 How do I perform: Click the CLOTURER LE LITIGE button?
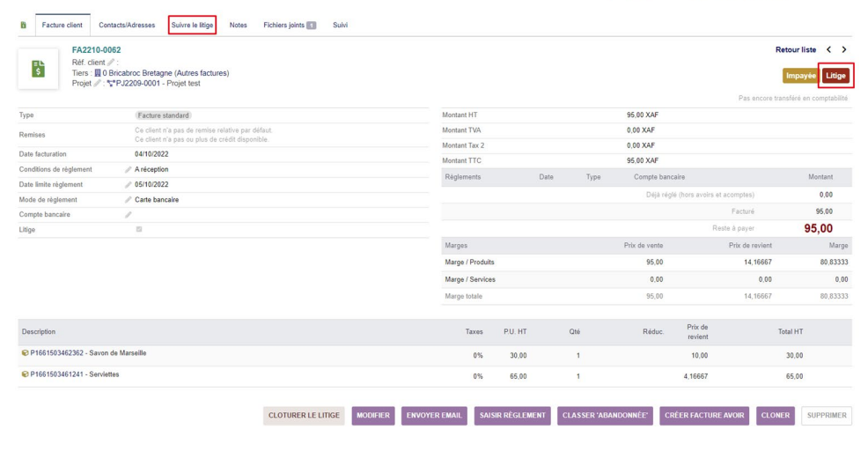click(304, 416)
